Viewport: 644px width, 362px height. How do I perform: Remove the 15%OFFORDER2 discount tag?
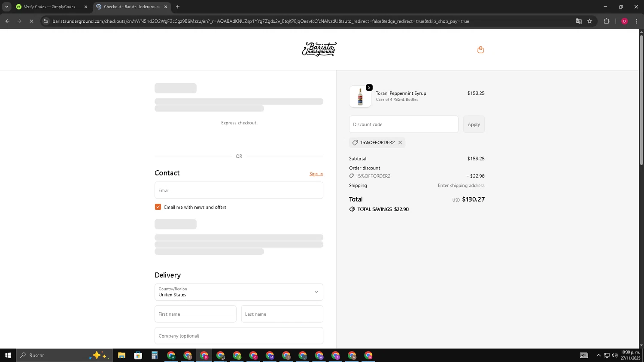[x=400, y=142]
